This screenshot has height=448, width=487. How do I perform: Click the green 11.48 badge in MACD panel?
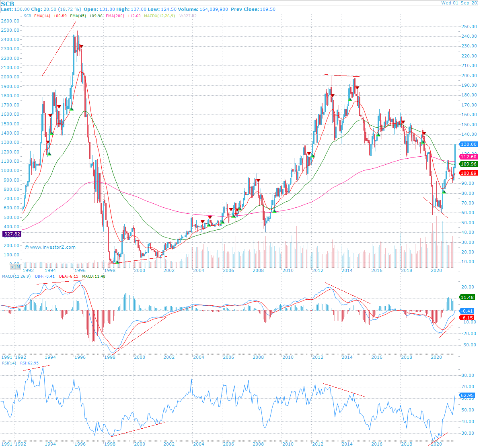coord(468,297)
